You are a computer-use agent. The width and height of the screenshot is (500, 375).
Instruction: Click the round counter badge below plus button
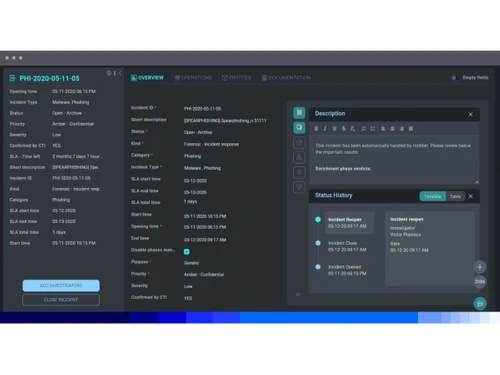point(480,282)
